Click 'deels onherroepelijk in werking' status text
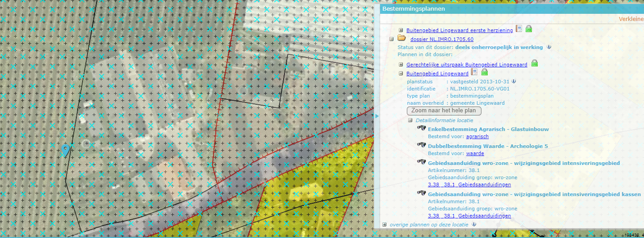The height and width of the screenshot is (238, 644). tap(499, 47)
